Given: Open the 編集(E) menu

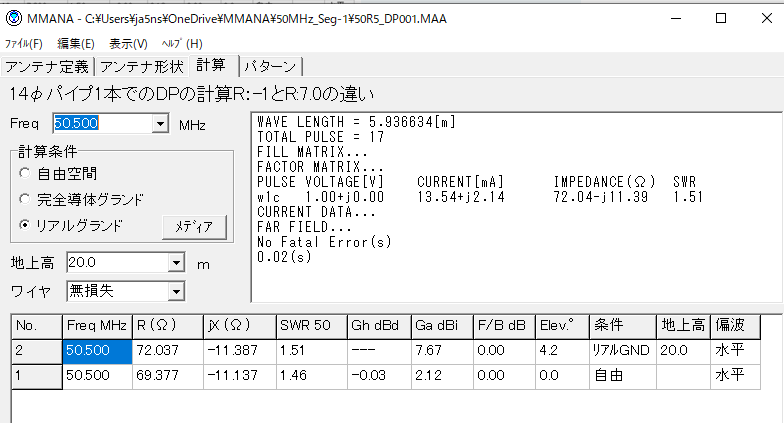Looking at the screenshot, I should pos(75,44).
